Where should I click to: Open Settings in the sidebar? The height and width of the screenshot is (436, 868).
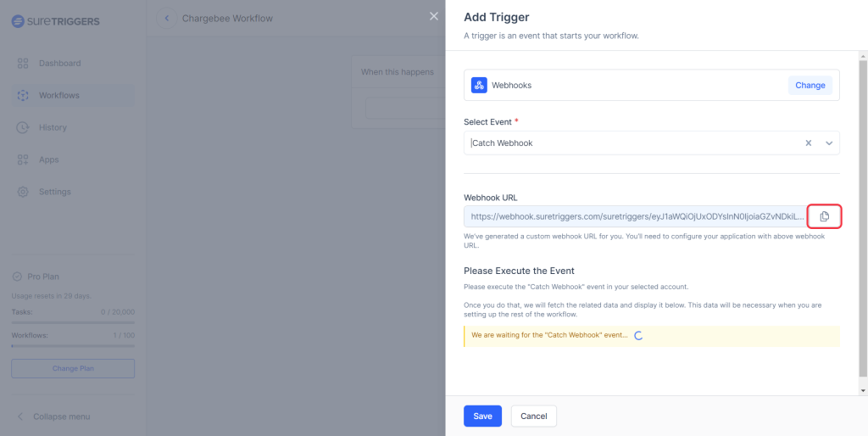click(73, 192)
